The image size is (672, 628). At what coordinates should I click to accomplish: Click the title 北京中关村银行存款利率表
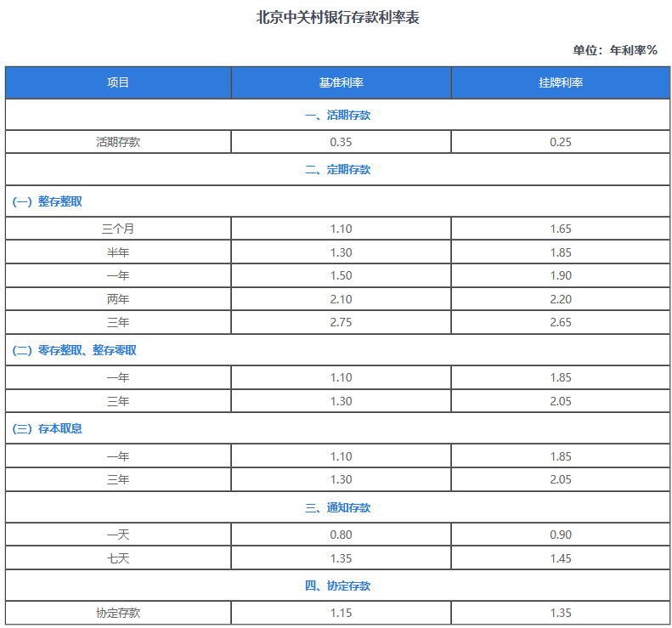(x=338, y=18)
